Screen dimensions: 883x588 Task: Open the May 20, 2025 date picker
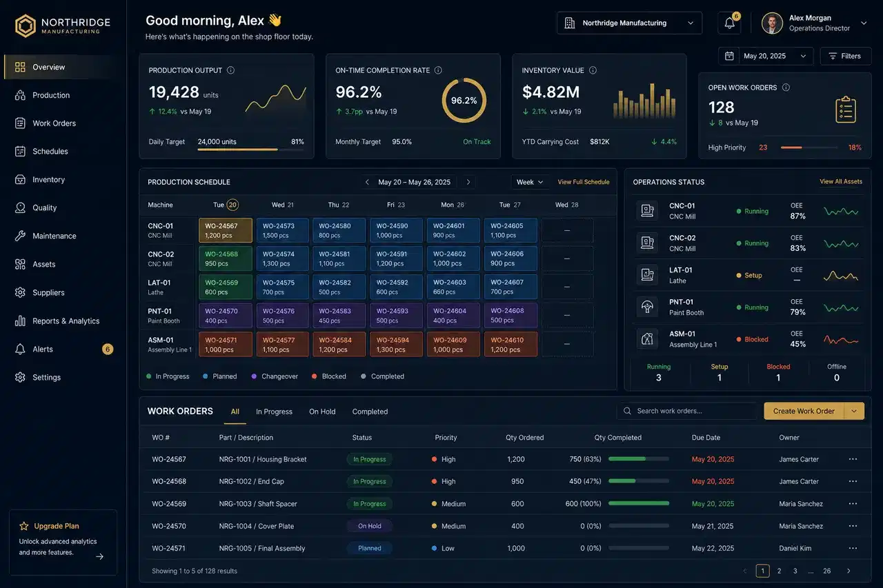click(x=766, y=56)
